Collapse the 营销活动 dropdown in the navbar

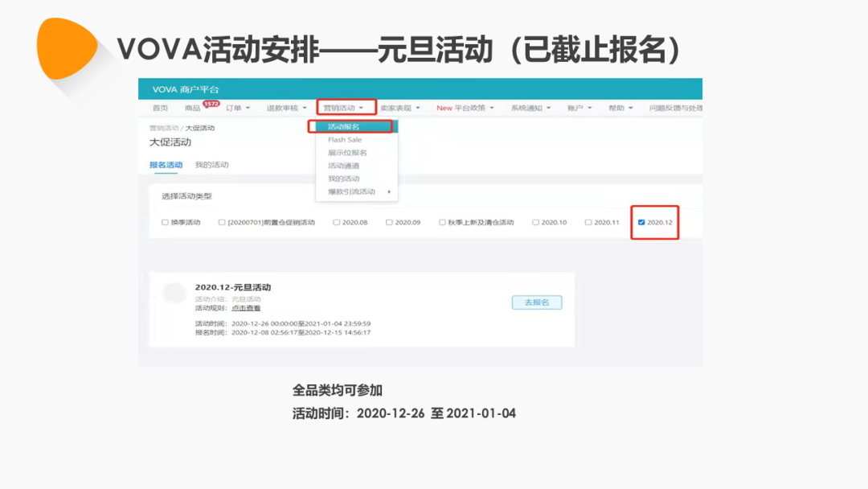tap(344, 108)
